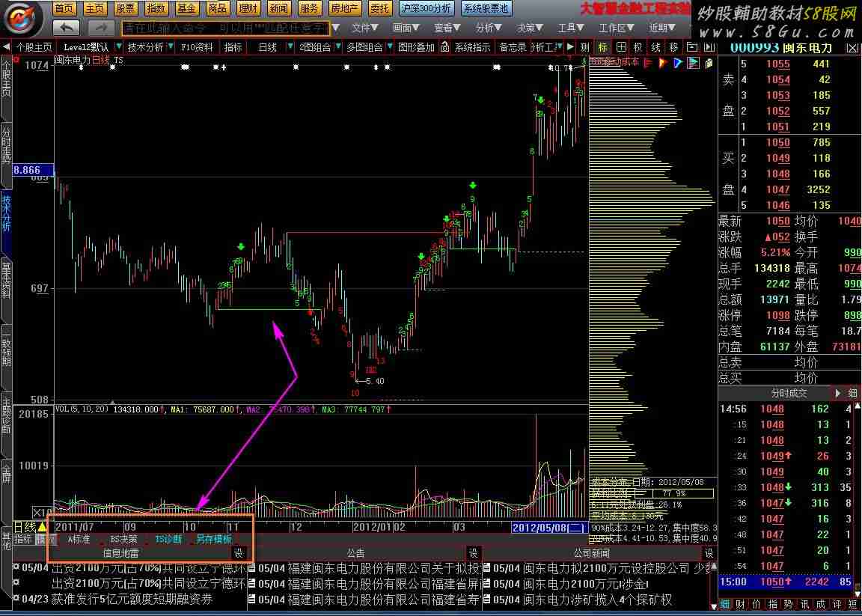This screenshot has height=616, width=862.
Task: Click the window layout icon after 移
Action: (691, 47)
